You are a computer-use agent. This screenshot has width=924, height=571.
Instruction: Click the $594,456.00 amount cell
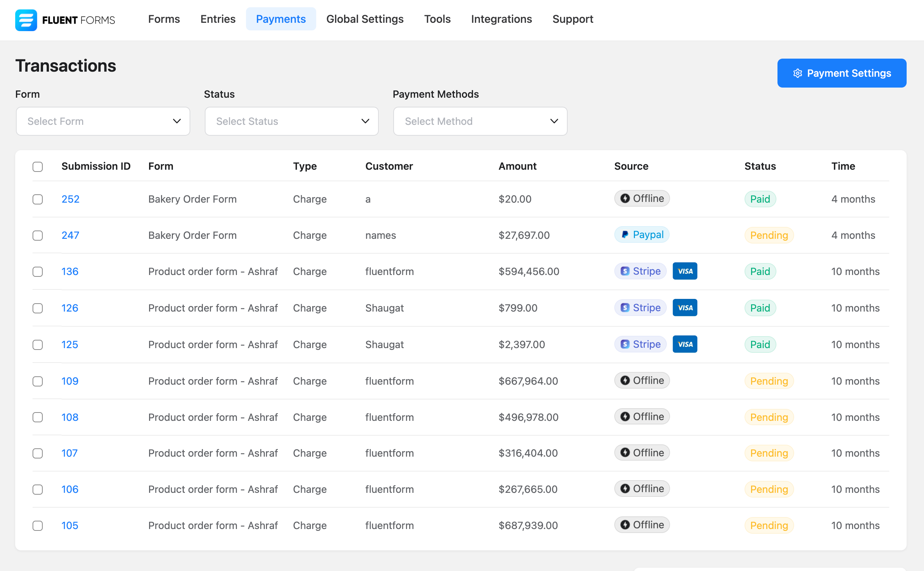[x=529, y=271]
